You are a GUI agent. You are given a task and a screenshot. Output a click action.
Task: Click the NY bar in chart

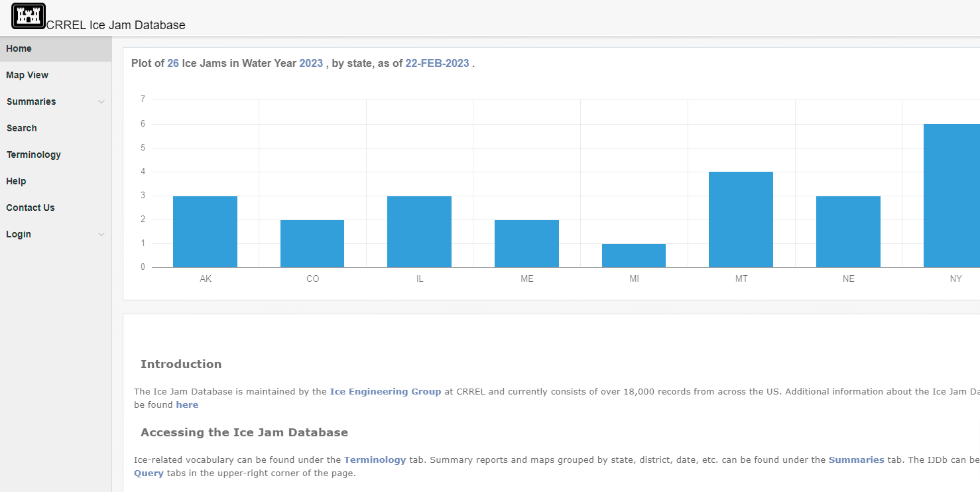tap(952, 196)
